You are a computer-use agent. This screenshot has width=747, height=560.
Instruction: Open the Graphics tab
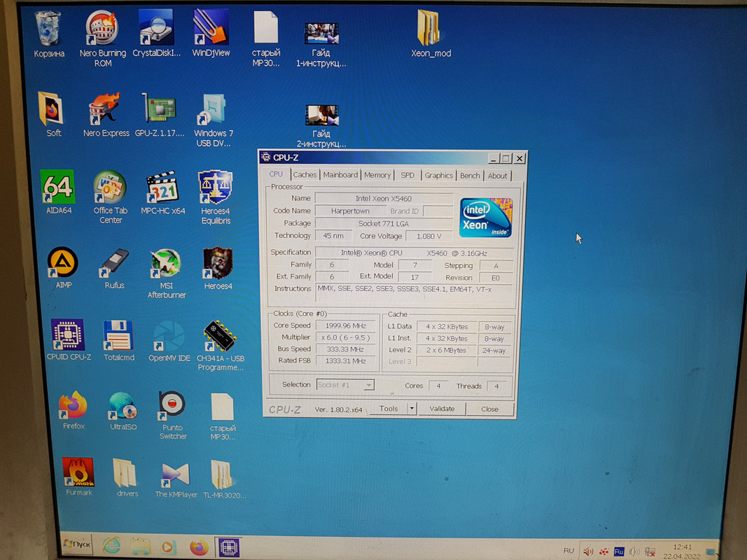[439, 175]
